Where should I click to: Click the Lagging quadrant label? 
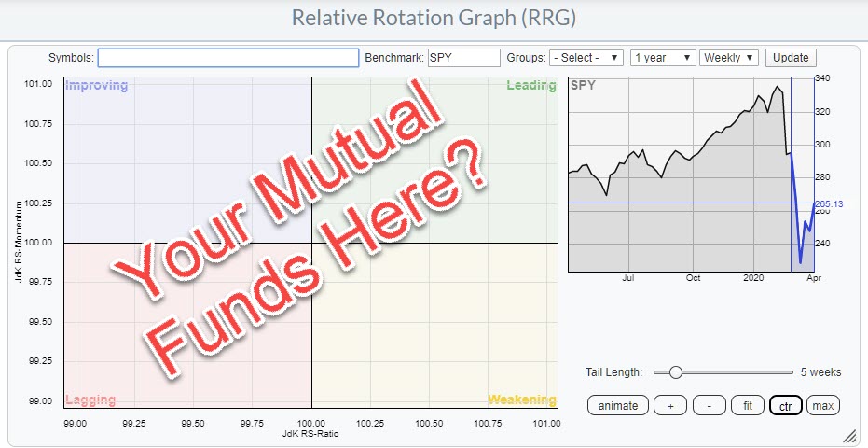point(92,400)
